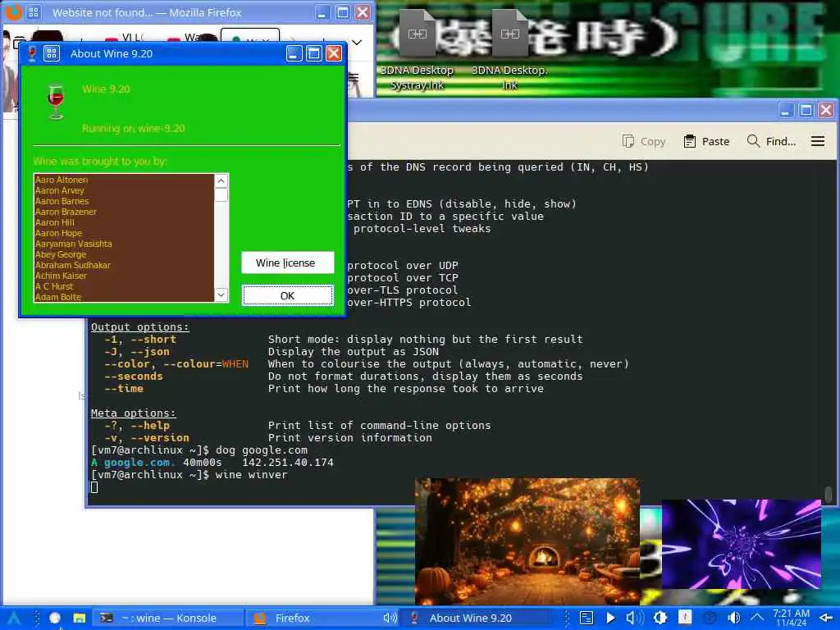The image size is (840, 630).
Task: Minimize the Konsole window
Action: click(x=785, y=111)
